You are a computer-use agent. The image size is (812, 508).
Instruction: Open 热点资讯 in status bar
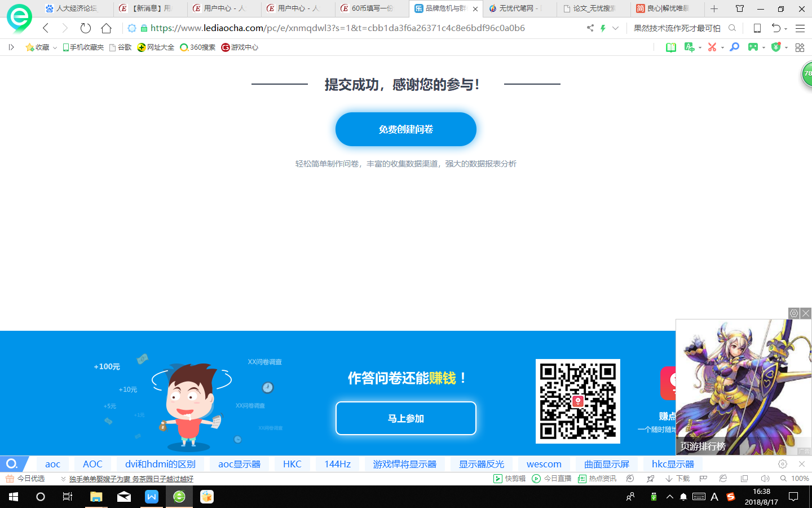[x=597, y=479]
